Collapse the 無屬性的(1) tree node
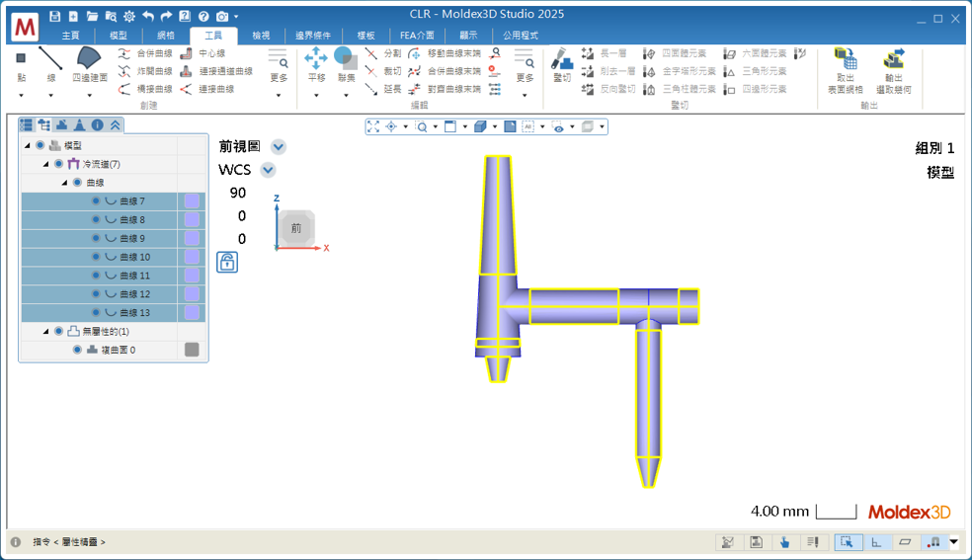 [45, 332]
